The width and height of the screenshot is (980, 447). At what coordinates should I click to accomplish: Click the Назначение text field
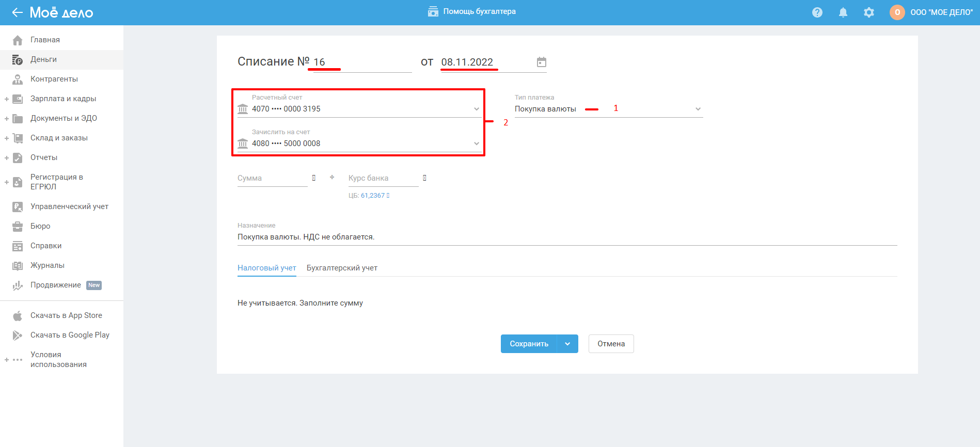tap(567, 237)
